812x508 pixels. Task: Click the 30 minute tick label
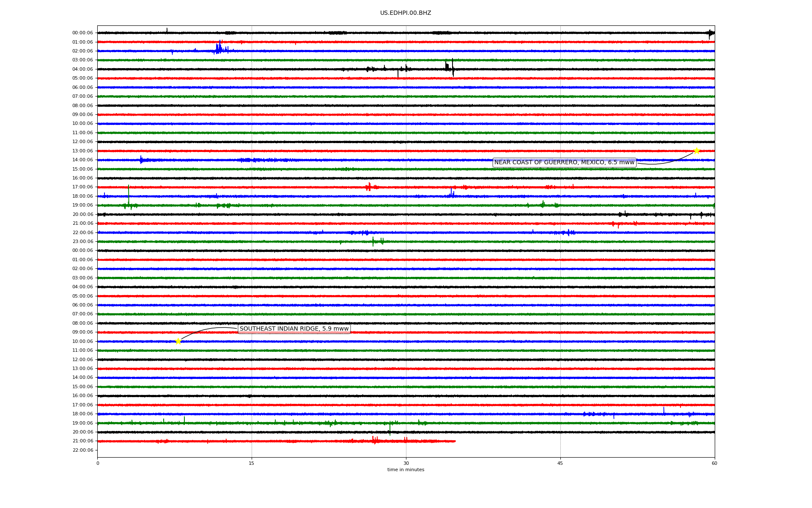pos(406,463)
